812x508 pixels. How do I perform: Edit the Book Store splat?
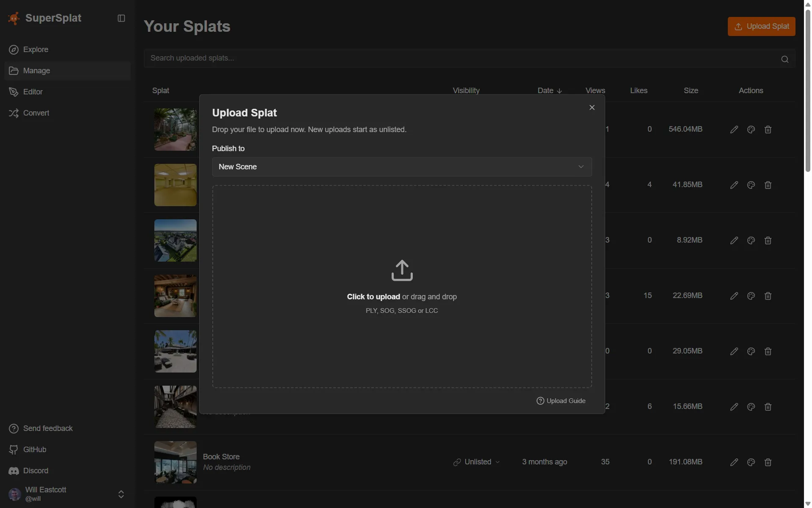(x=734, y=462)
